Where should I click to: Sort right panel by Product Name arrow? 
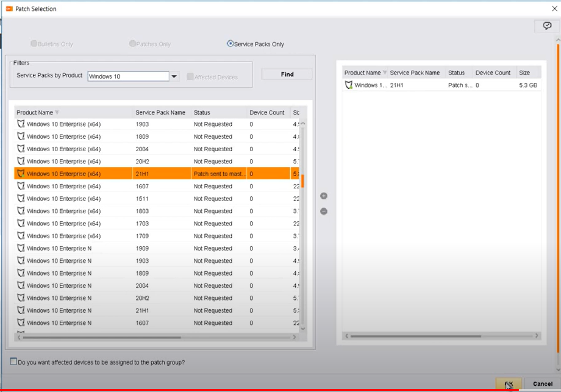[385, 73]
